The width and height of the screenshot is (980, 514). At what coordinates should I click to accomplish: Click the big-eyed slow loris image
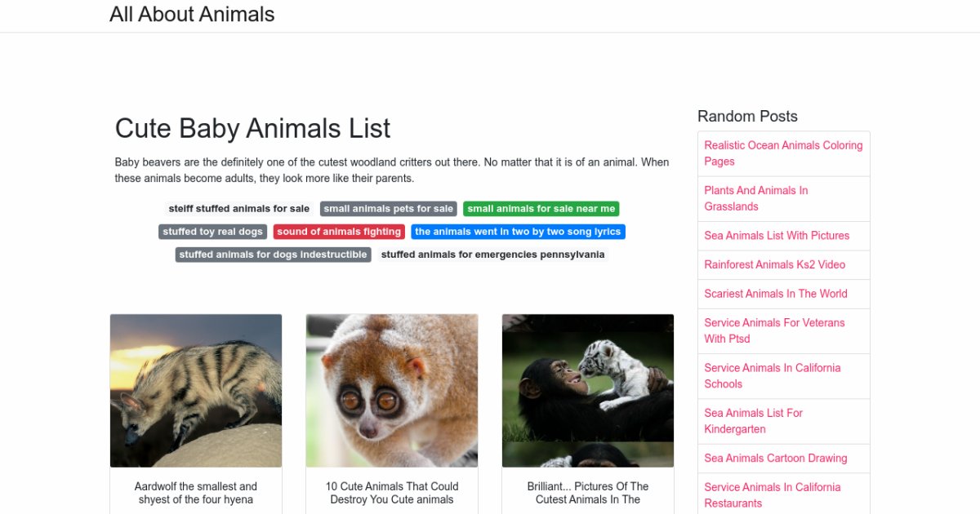coord(392,390)
